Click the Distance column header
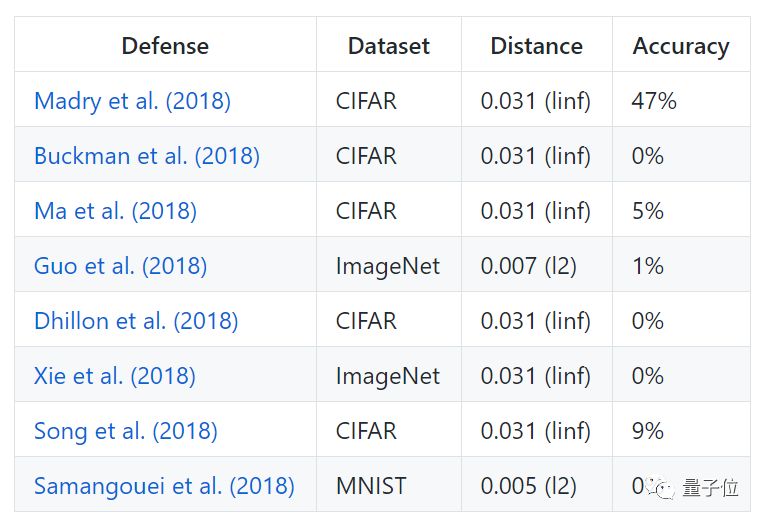 (x=536, y=46)
